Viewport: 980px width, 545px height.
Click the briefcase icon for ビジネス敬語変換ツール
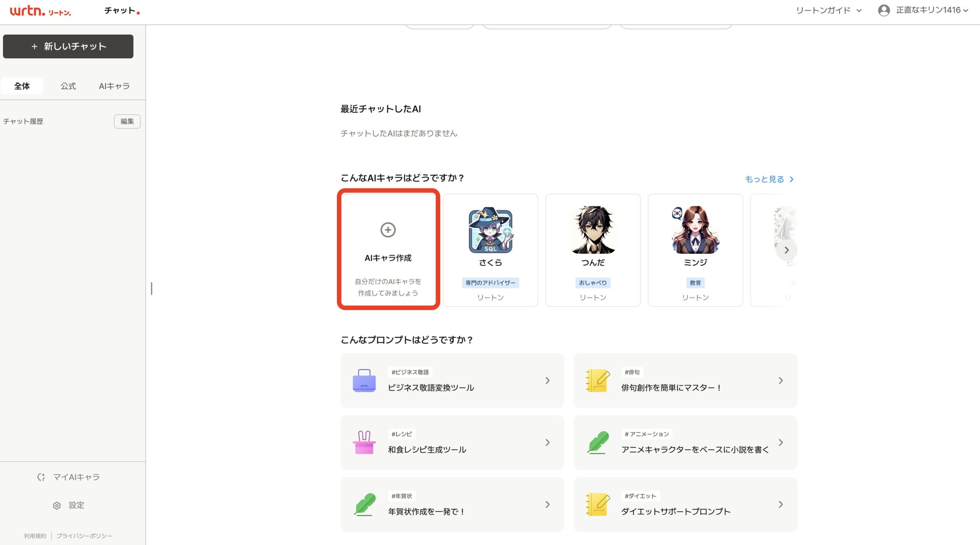(364, 380)
